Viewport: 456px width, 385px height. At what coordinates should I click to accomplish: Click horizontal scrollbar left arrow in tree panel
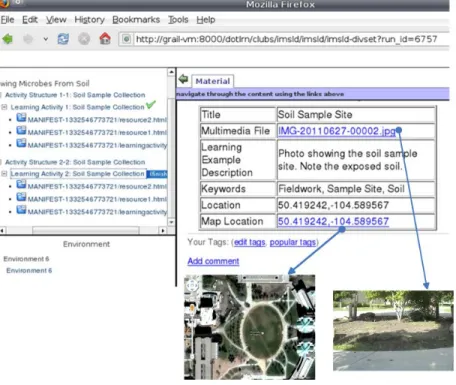coord(3,230)
